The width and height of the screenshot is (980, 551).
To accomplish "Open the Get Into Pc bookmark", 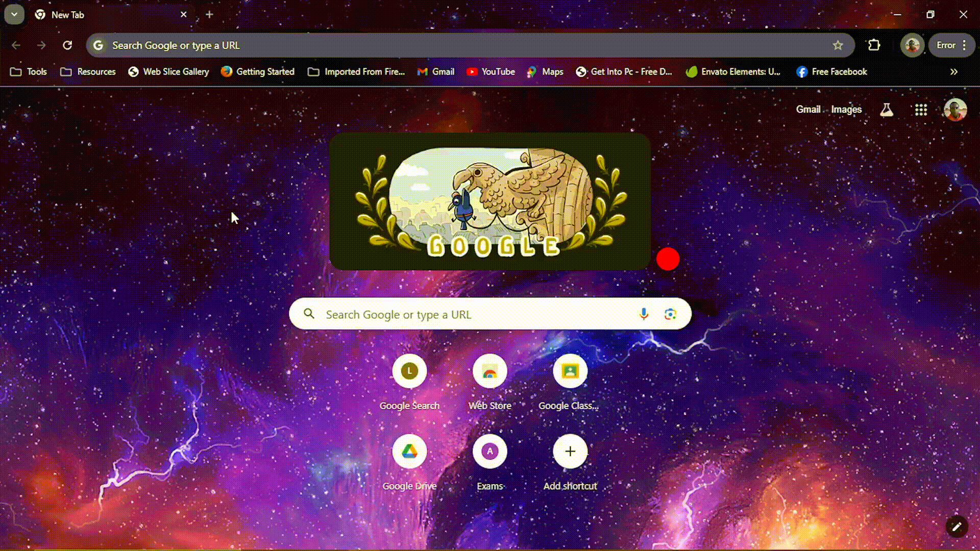I will (624, 72).
